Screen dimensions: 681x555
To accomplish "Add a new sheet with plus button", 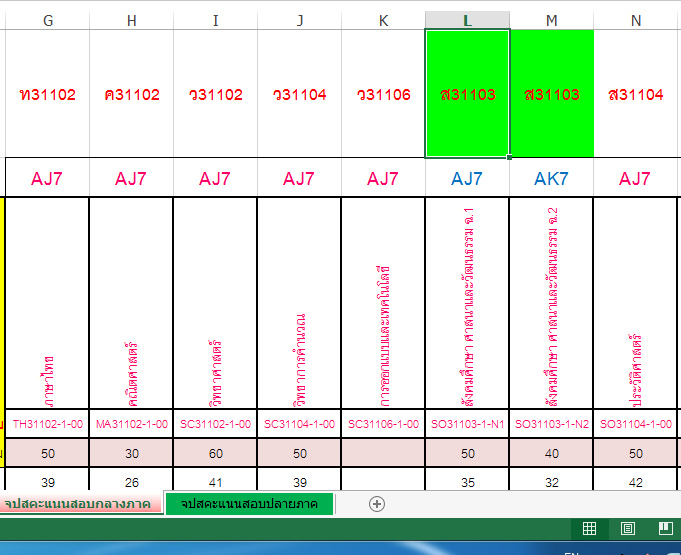I will (x=376, y=503).
